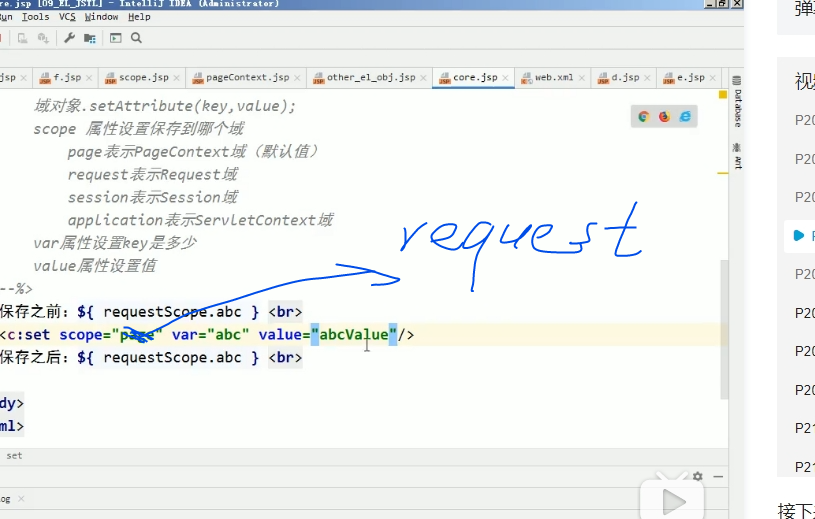The image size is (815, 519).
Task: Close the d.jsp tab
Action: [647, 78]
